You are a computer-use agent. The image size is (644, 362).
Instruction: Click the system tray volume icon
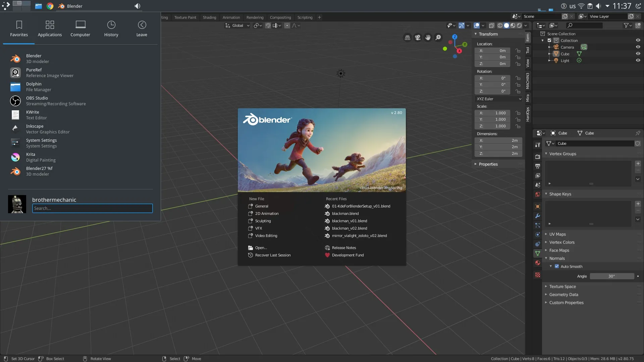point(598,6)
